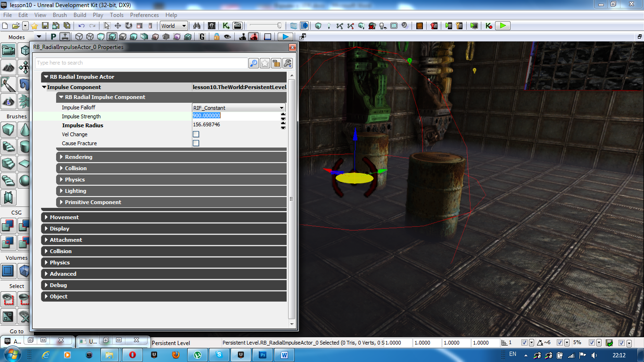Image resolution: width=644 pixels, height=362 pixels.
Task: Open the Preferences menu
Action: coord(144,15)
